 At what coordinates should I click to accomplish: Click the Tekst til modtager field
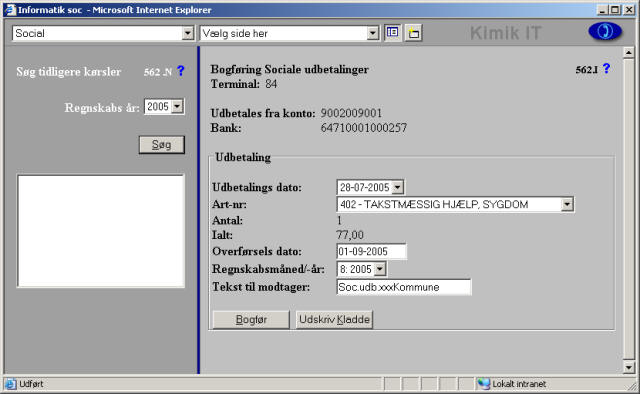point(404,287)
